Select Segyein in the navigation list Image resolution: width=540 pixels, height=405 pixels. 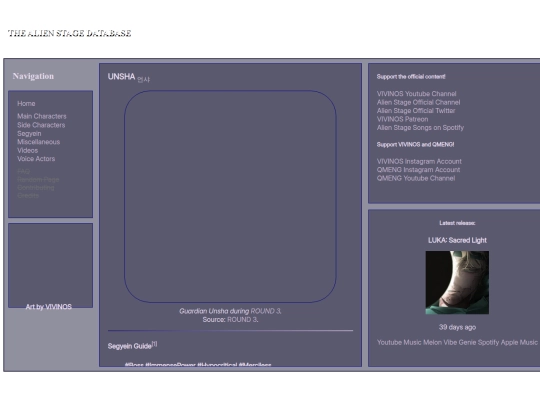(x=29, y=134)
